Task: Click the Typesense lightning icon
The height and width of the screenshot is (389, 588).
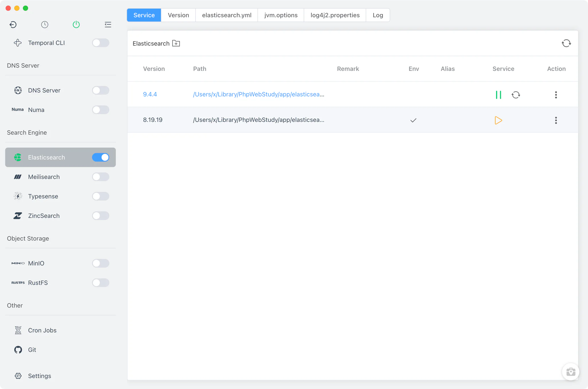Action: 18,196
